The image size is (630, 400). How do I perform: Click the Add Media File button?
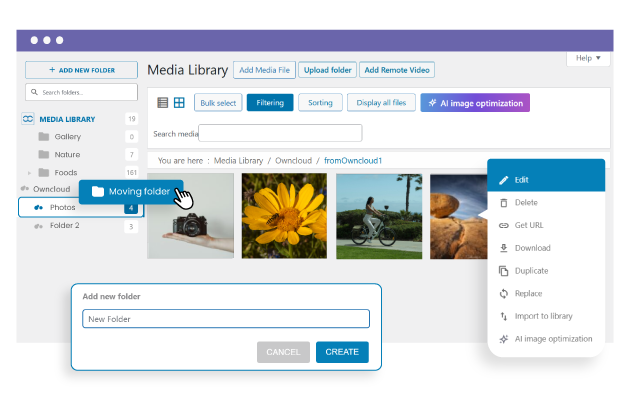pyautogui.click(x=264, y=70)
